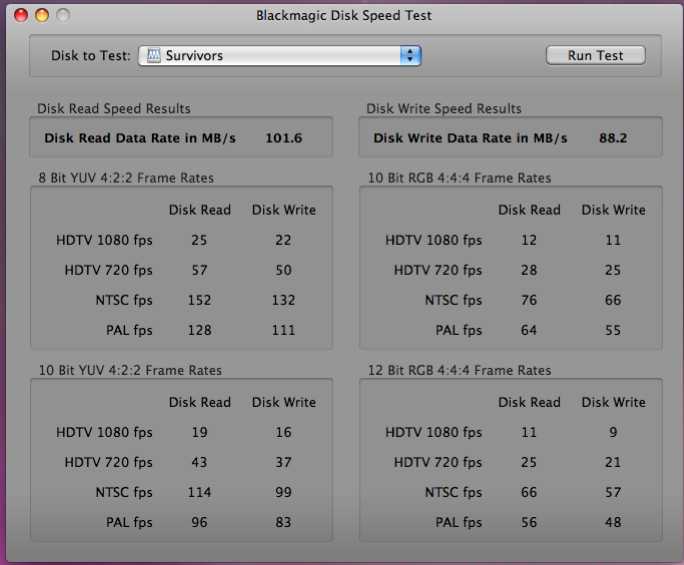Minimize the window using the yellow button
This screenshot has width=684, height=565.
[42, 15]
